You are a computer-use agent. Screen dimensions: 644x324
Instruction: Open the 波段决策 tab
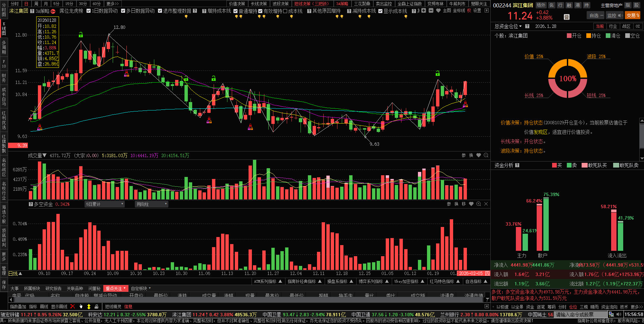click(280, 4)
